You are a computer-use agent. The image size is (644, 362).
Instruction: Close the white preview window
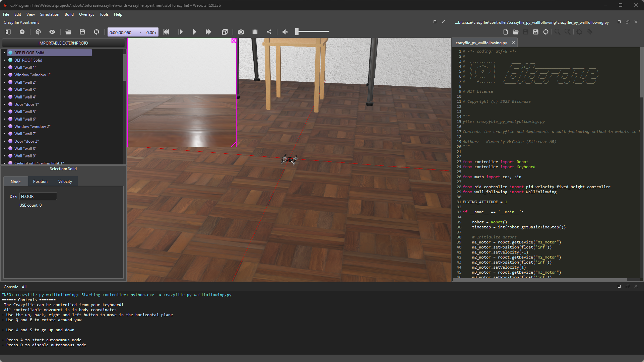click(x=234, y=40)
